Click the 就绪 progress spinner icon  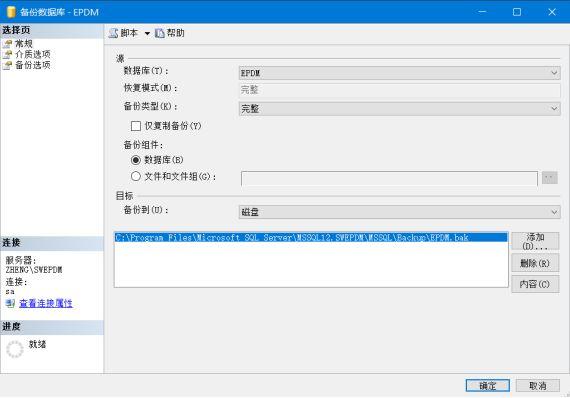(x=15, y=349)
